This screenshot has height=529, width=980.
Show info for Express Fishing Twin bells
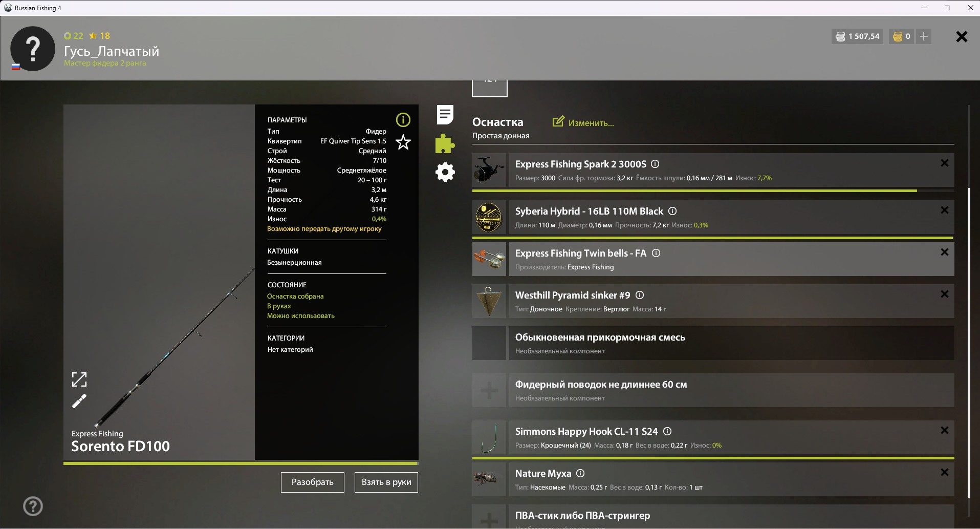656,253
